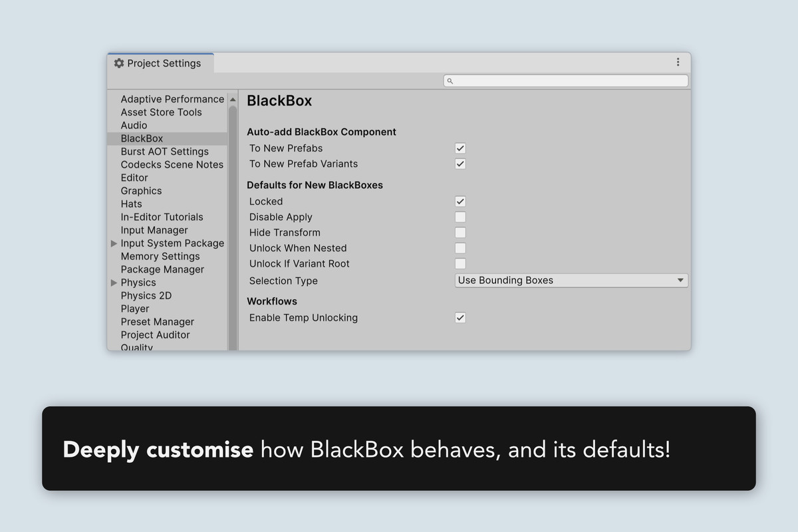Toggle the To New Prefab Variants checkbox

(460, 164)
